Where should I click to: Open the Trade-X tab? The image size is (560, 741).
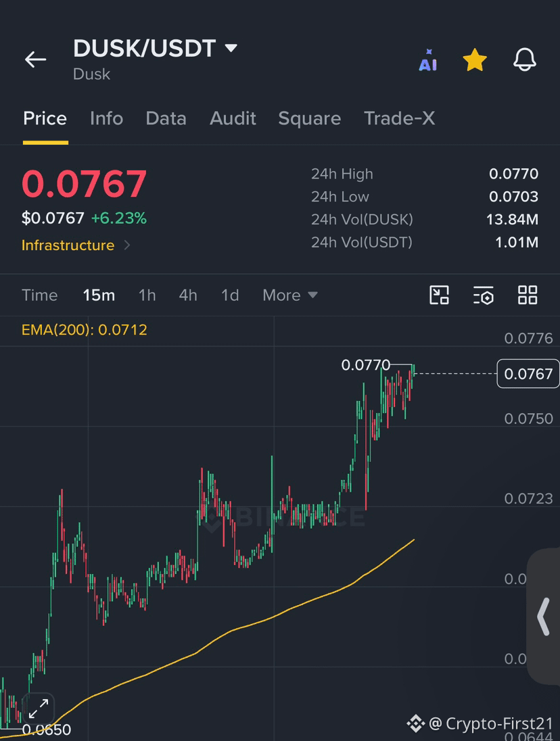pos(399,118)
